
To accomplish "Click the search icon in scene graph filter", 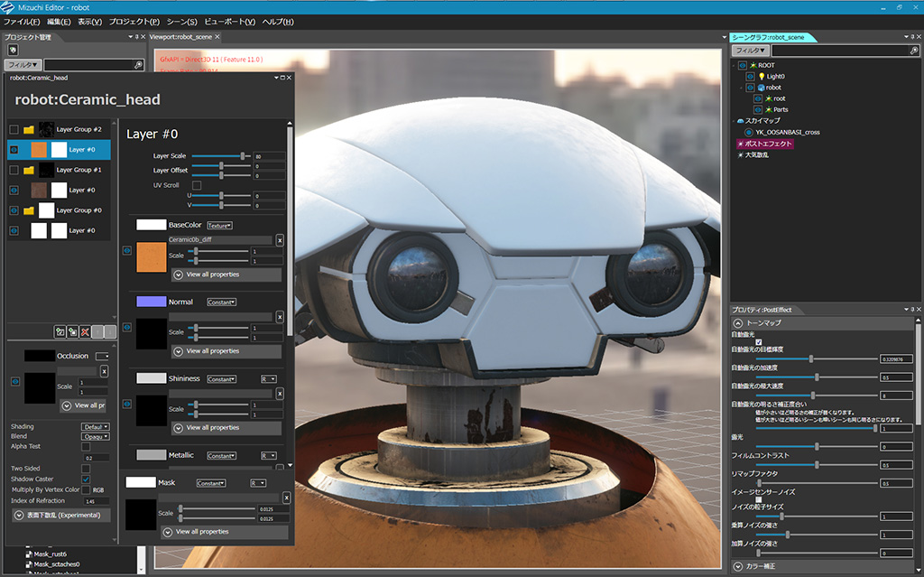I will [x=913, y=51].
